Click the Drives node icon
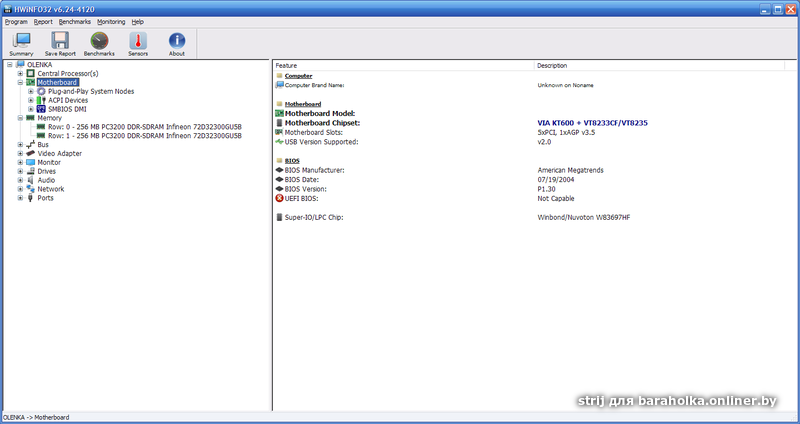Screen dimensions: 800x424 point(31,171)
